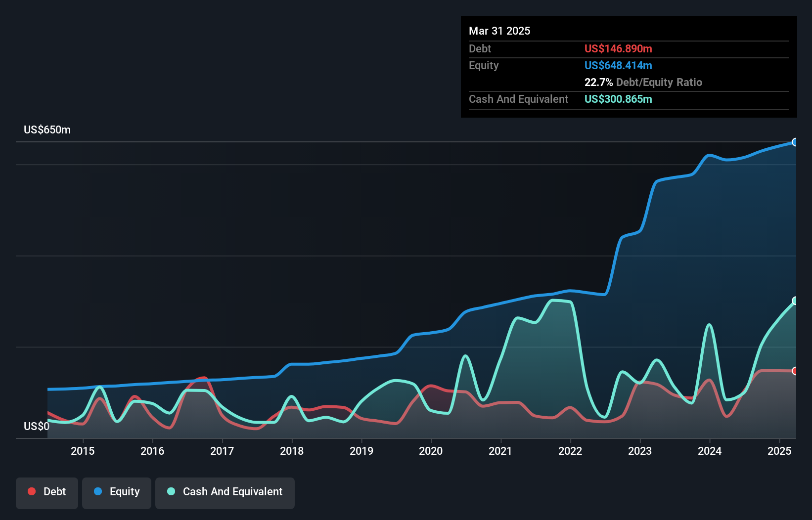812x520 pixels.
Task: Click the 2016 x-axis label
Action: pos(152,451)
